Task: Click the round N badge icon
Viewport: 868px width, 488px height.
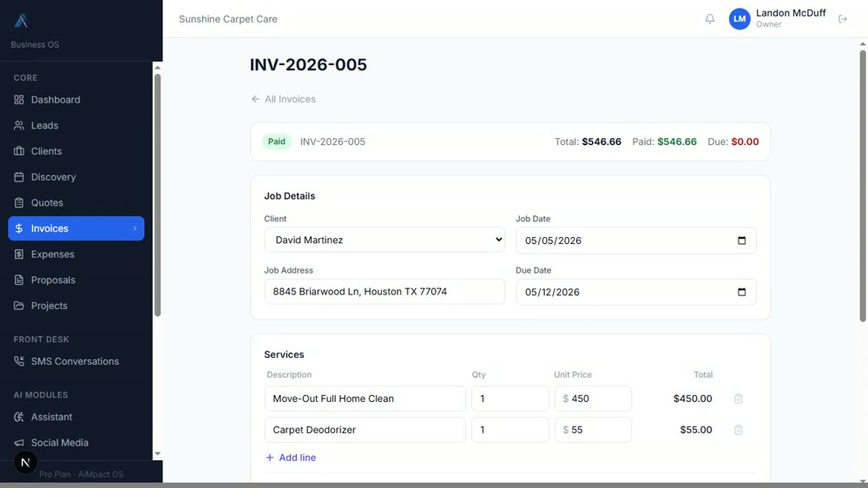Action: pyautogui.click(x=25, y=462)
